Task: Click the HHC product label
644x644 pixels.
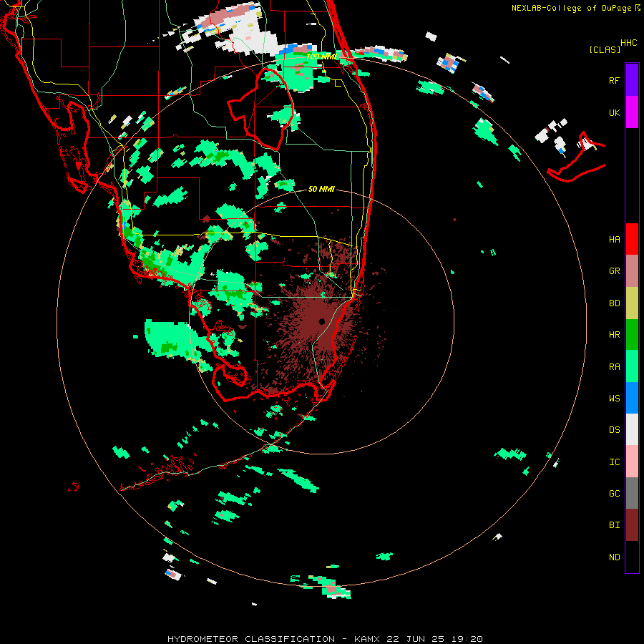Action: coord(628,43)
